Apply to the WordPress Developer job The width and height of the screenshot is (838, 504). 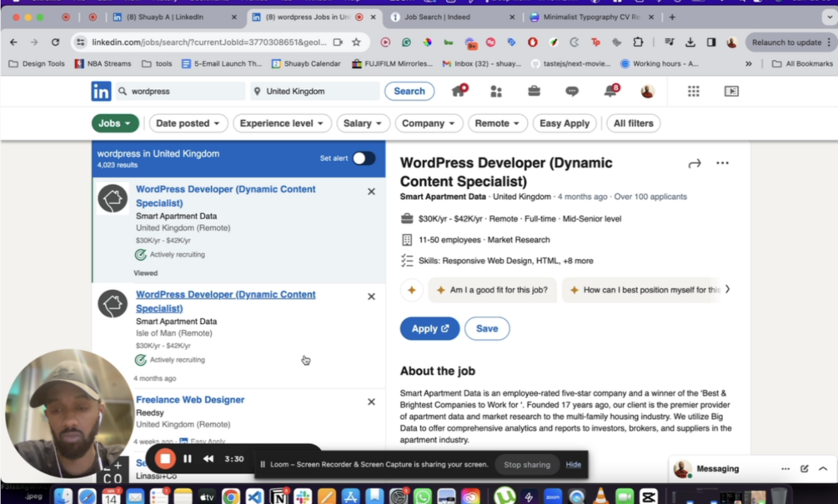[x=429, y=328]
